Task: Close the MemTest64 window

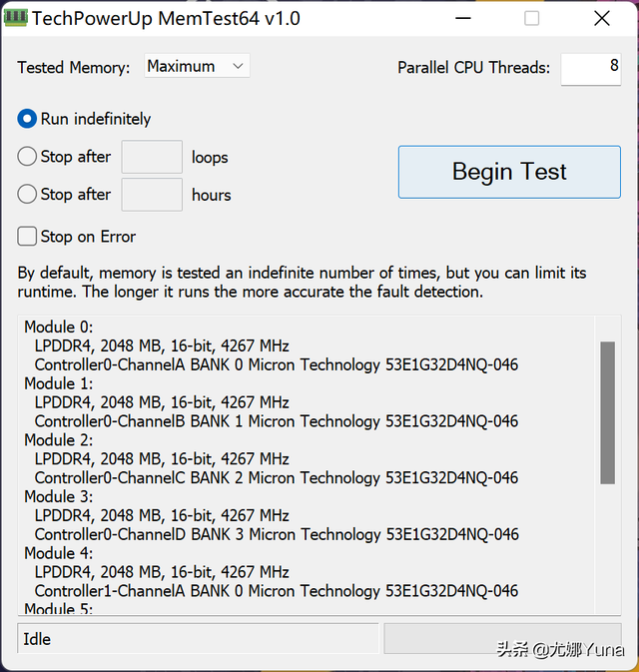Action: pyautogui.click(x=601, y=18)
